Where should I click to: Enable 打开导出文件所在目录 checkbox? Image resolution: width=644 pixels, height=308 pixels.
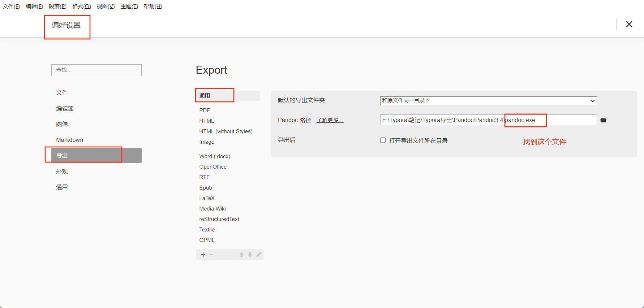pos(383,140)
